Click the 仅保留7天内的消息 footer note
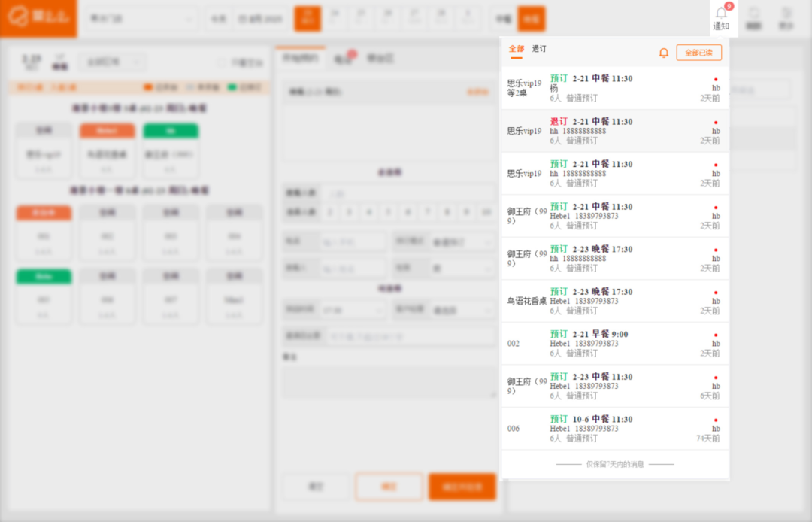Screen dimensions: 812x522 615,465
